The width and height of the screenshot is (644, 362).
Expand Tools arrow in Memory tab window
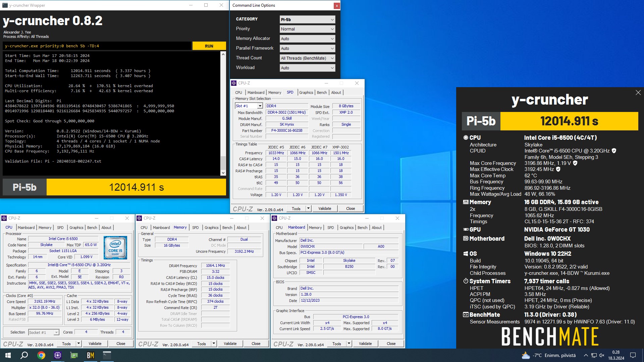click(x=214, y=344)
